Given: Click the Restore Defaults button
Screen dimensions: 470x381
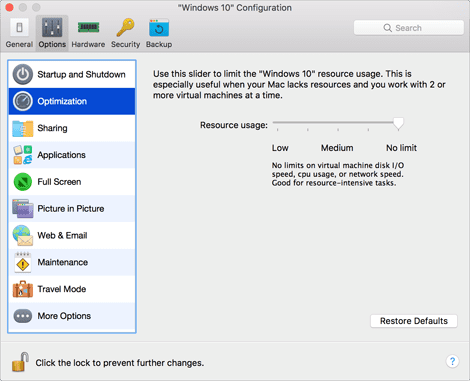Looking at the screenshot, I should coord(414,321).
